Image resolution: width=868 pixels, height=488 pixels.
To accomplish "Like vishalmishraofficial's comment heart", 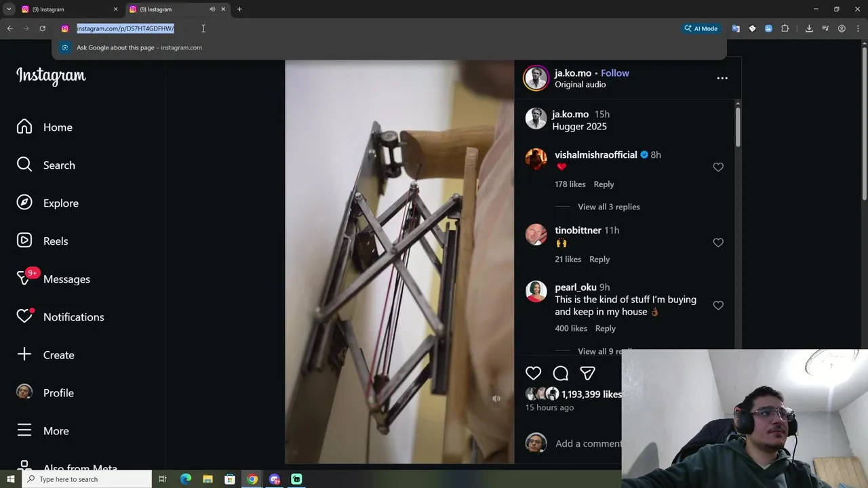I will click(x=718, y=167).
